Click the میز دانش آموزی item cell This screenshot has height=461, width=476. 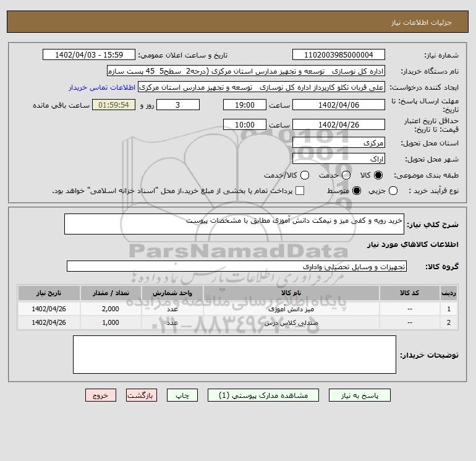291,309
